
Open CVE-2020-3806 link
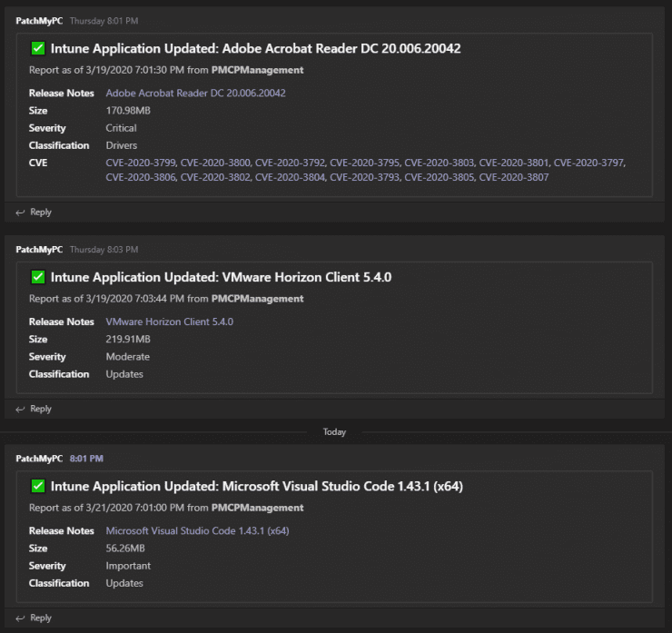(x=141, y=177)
